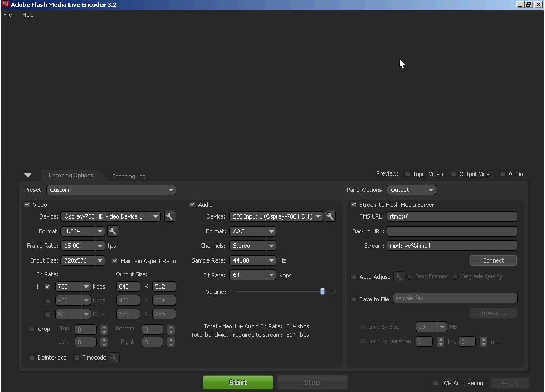Enable the Limit By Duration checkbox
Screen dimensions: 545x392
click(362, 341)
